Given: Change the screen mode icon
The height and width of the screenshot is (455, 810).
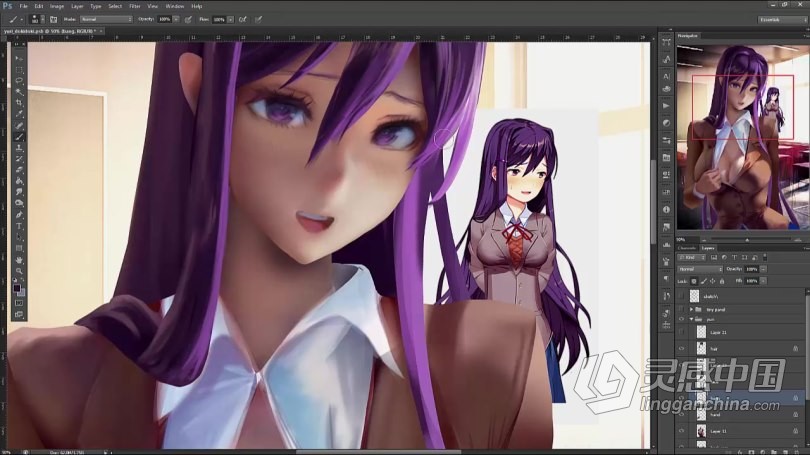Looking at the screenshot, I should click(x=19, y=314).
